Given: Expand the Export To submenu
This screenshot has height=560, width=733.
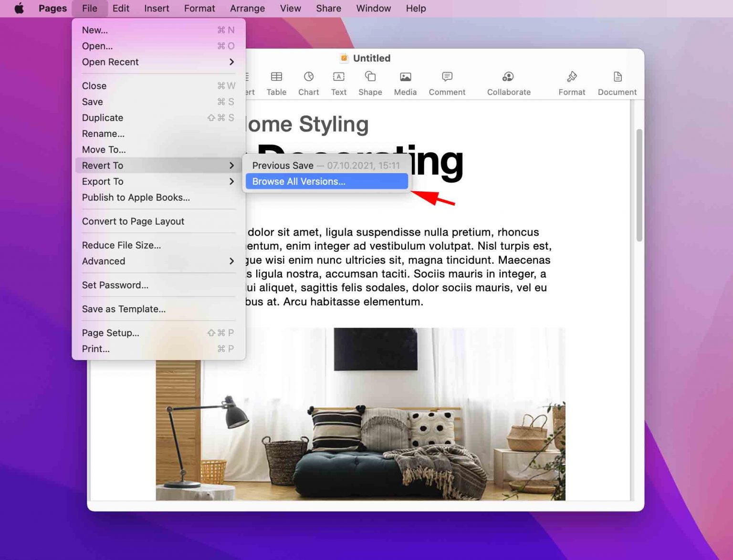Looking at the screenshot, I should pyautogui.click(x=102, y=181).
